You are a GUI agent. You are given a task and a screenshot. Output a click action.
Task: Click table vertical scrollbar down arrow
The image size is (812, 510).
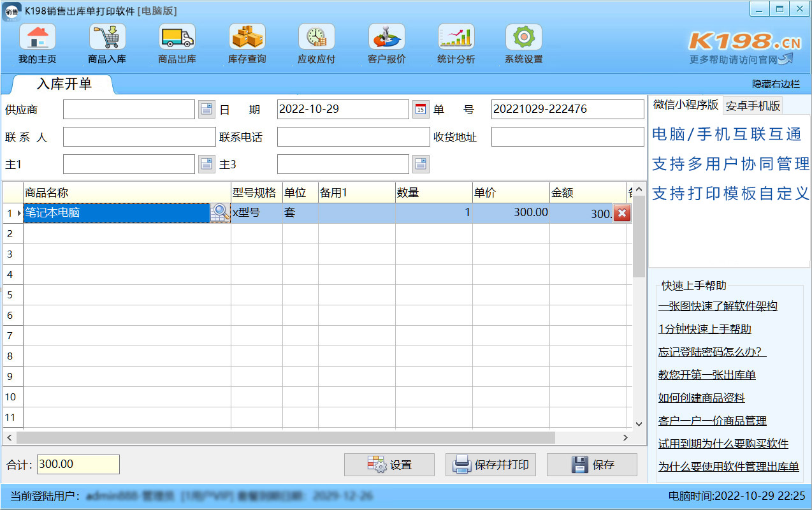[x=639, y=424]
